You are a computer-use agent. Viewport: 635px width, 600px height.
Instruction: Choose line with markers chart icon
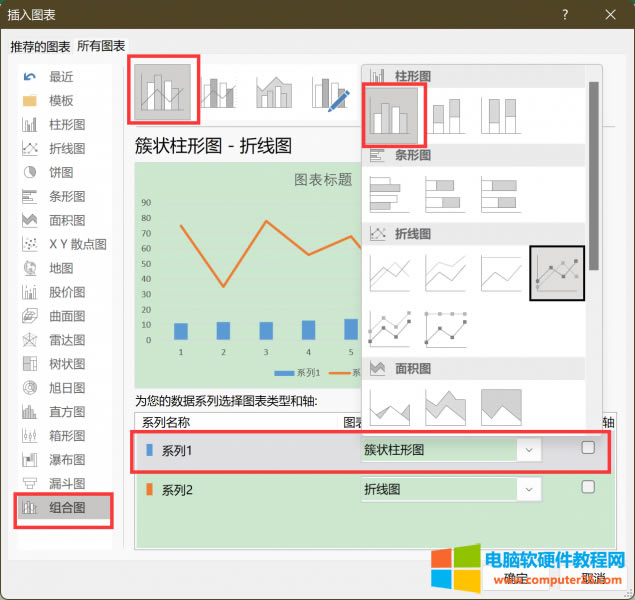[556, 273]
